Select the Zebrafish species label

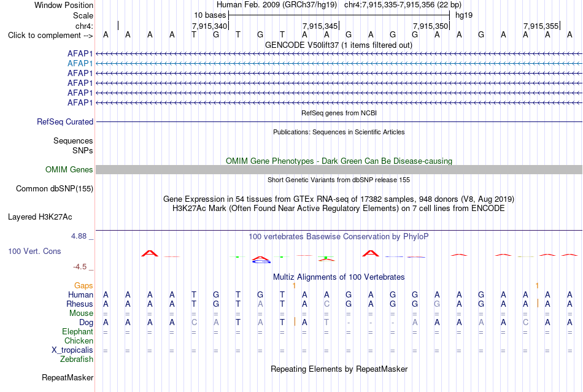click(77, 359)
